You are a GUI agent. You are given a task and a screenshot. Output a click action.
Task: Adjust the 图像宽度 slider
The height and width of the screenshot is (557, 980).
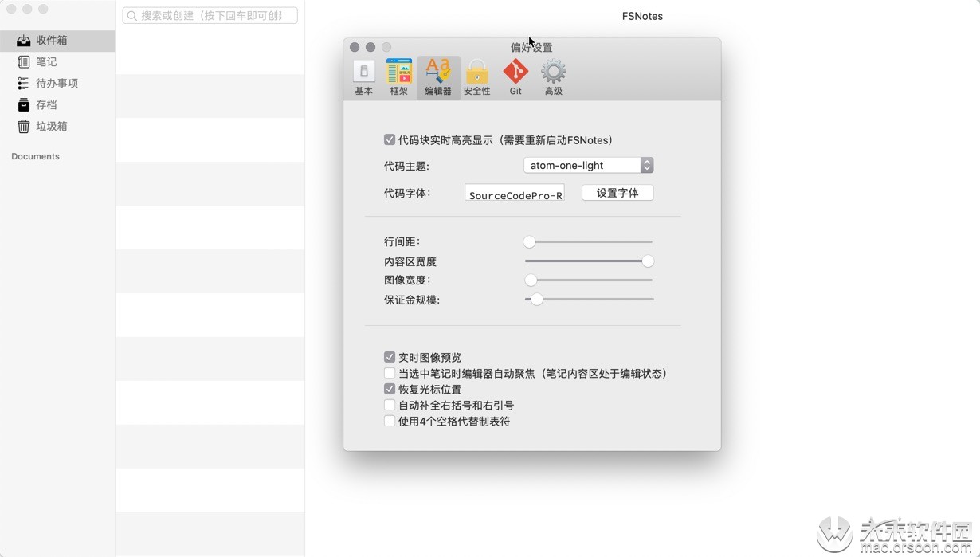point(589,280)
